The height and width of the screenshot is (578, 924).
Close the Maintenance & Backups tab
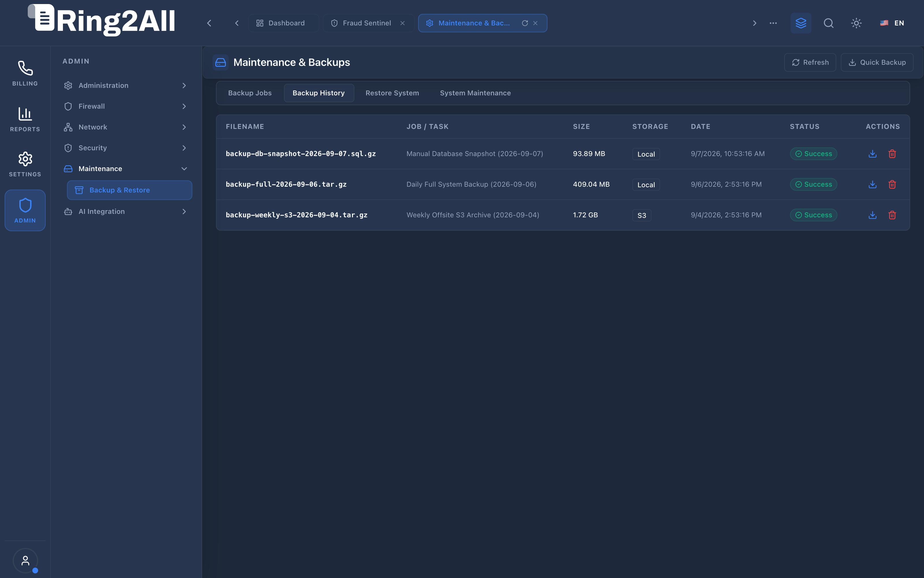535,23
